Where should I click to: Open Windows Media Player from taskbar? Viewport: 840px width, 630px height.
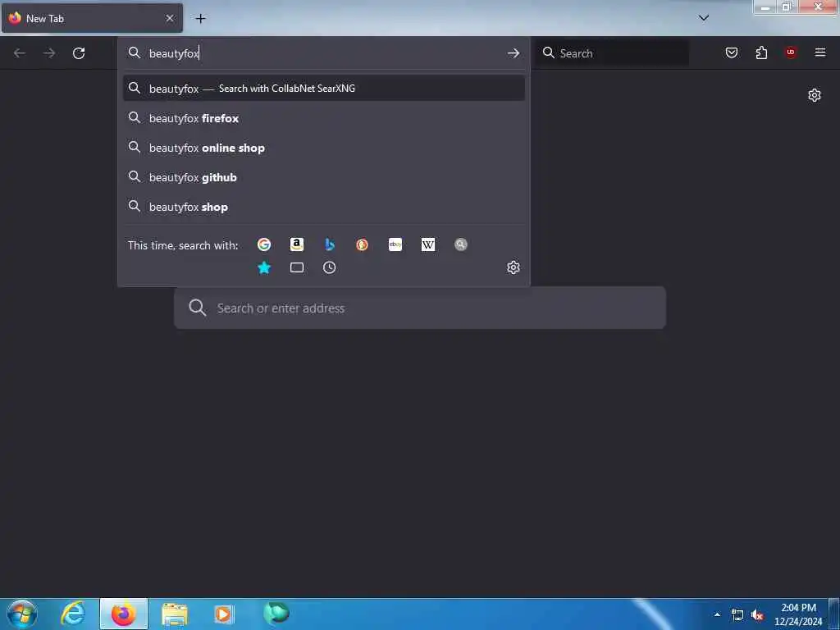coord(223,614)
